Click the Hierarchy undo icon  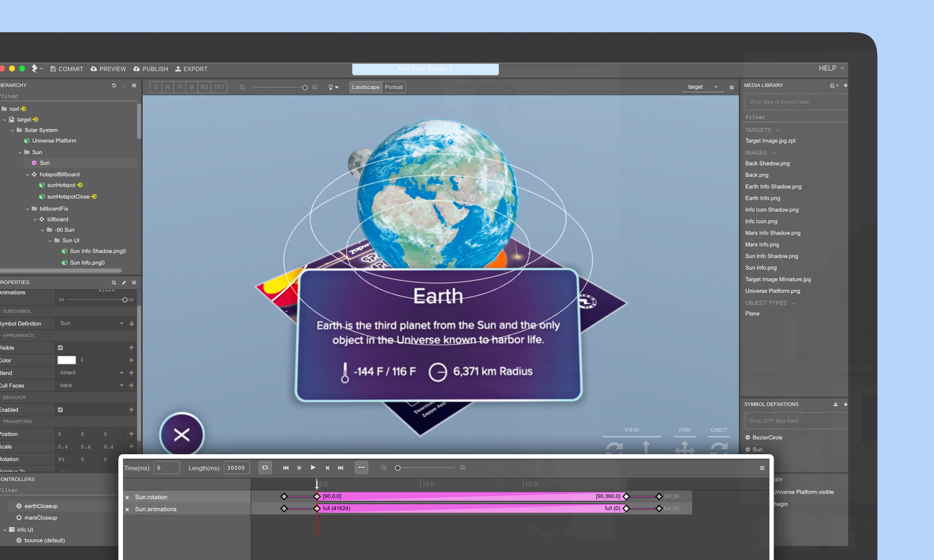[x=114, y=85]
